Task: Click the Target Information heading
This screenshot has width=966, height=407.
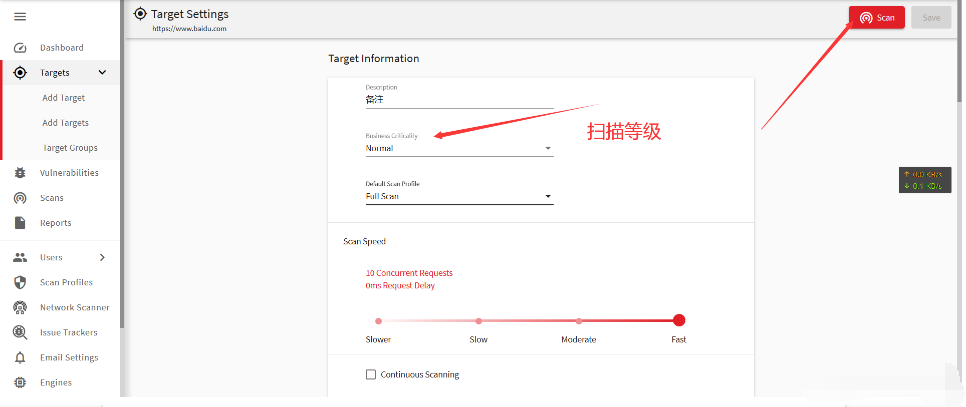Action: (x=374, y=58)
